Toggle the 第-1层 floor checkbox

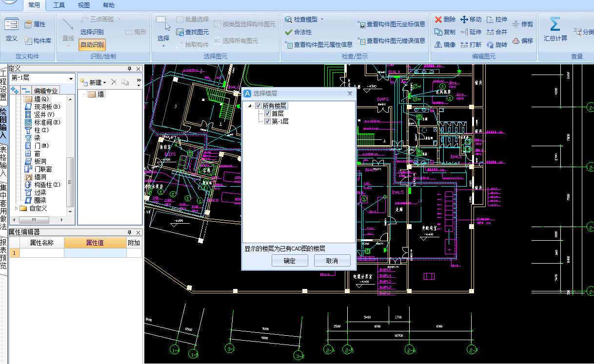coord(267,121)
